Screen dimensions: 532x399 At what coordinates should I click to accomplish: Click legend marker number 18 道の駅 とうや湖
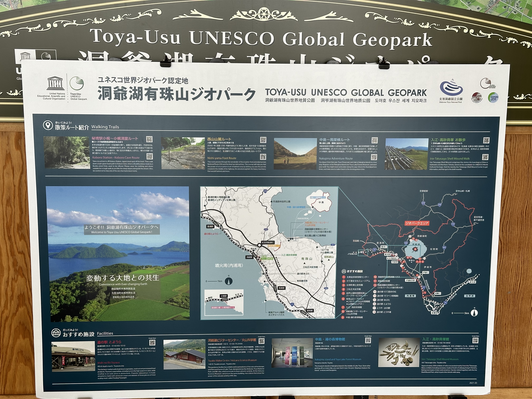[x=374, y=312]
